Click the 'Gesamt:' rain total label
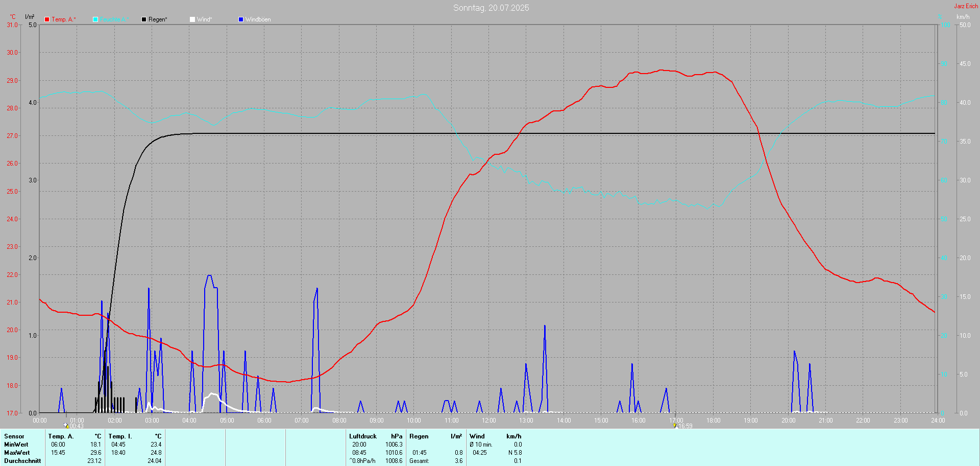The width and height of the screenshot is (980, 466). click(x=420, y=461)
